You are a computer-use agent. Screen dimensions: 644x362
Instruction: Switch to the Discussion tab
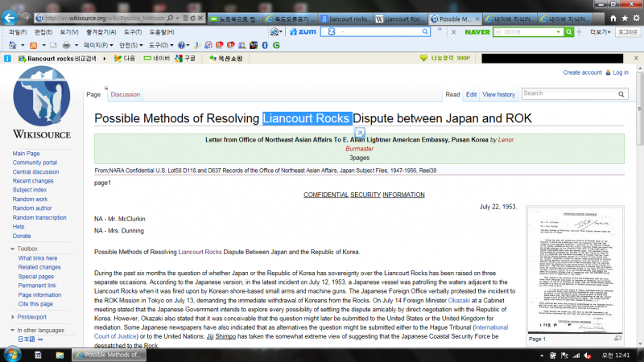[125, 95]
